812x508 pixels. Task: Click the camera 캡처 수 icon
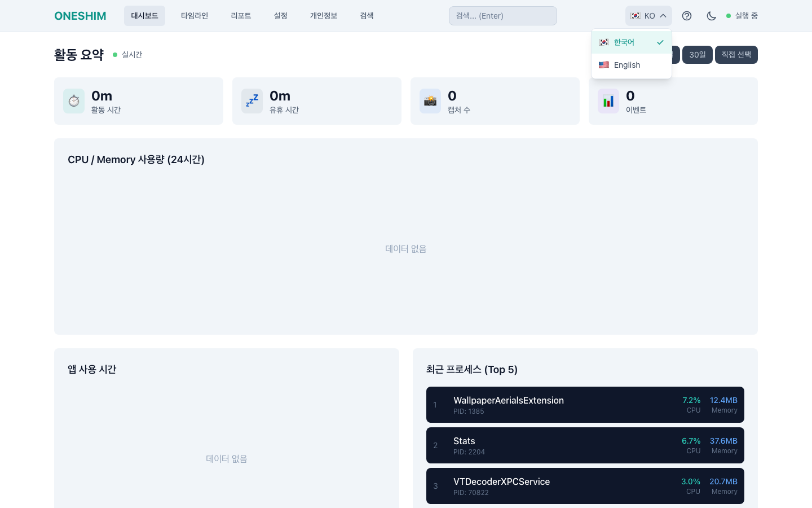430,101
